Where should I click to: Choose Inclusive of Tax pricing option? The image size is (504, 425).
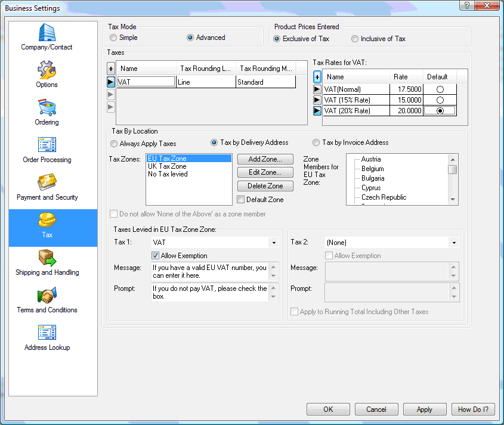point(355,39)
